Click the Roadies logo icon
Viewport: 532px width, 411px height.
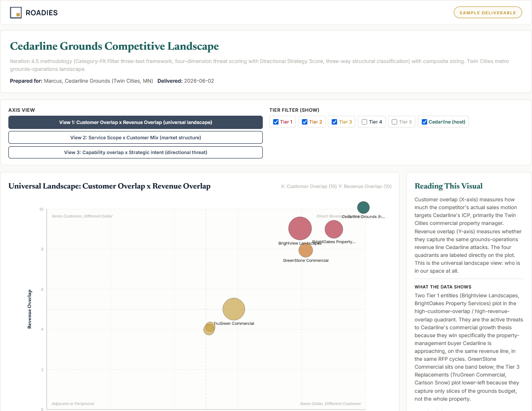tap(16, 13)
